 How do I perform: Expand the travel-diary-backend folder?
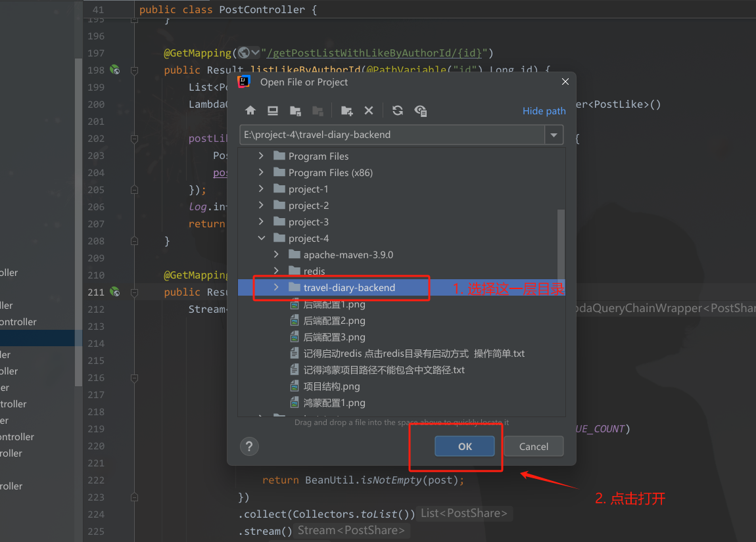pyautogui.click(x=276, y=287)
